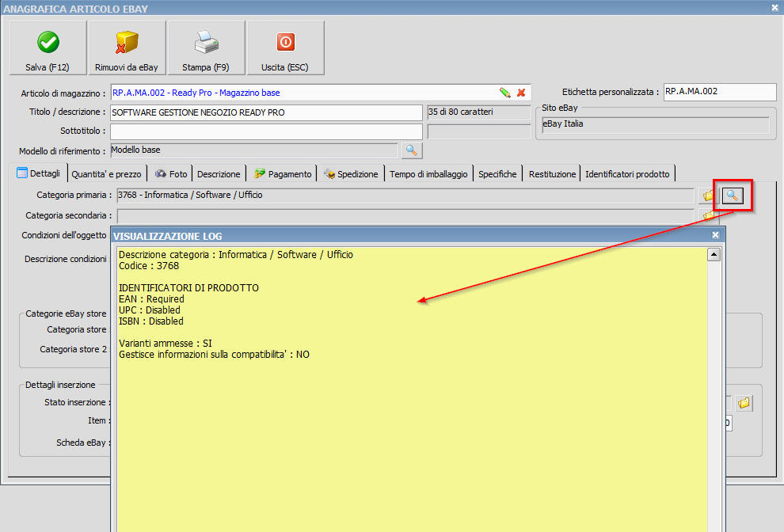Click the eBay Italia site field

pos(656,124)
